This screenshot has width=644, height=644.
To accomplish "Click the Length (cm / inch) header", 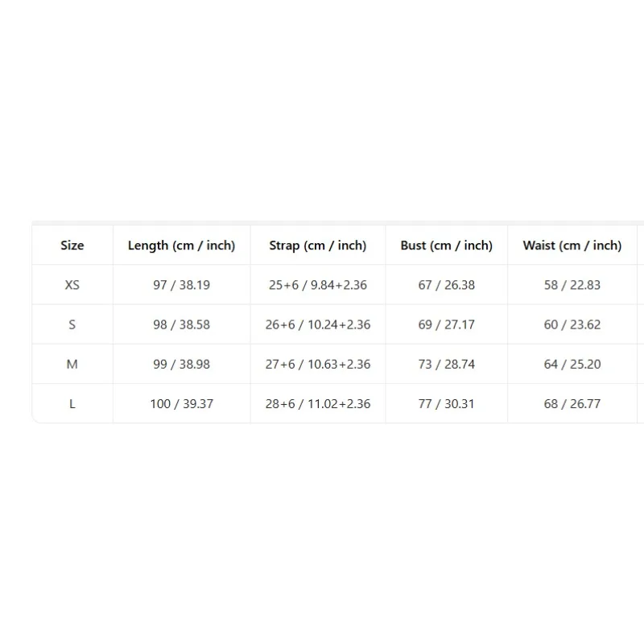I will click(x=182, y=246).
